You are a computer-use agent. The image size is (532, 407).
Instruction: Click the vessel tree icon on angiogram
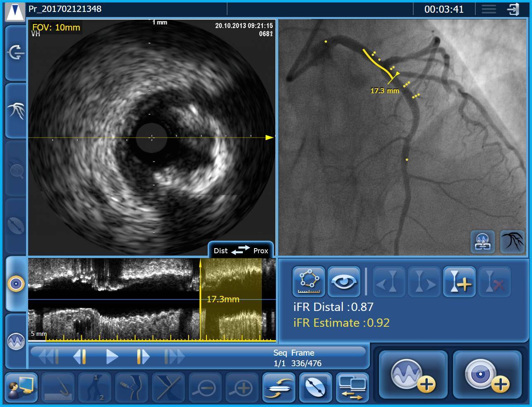(x=513, y=242)
